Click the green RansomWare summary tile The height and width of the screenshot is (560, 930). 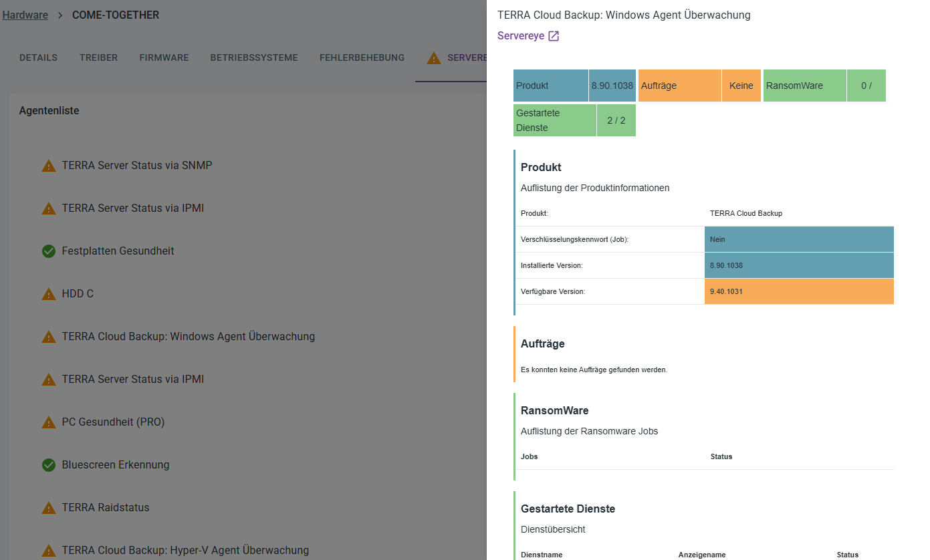824,86
